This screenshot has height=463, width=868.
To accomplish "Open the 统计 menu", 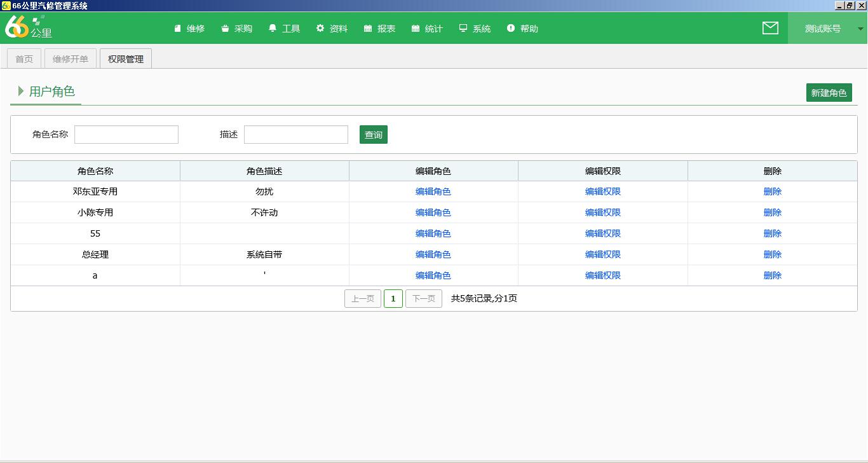I will tap(427, 29).
